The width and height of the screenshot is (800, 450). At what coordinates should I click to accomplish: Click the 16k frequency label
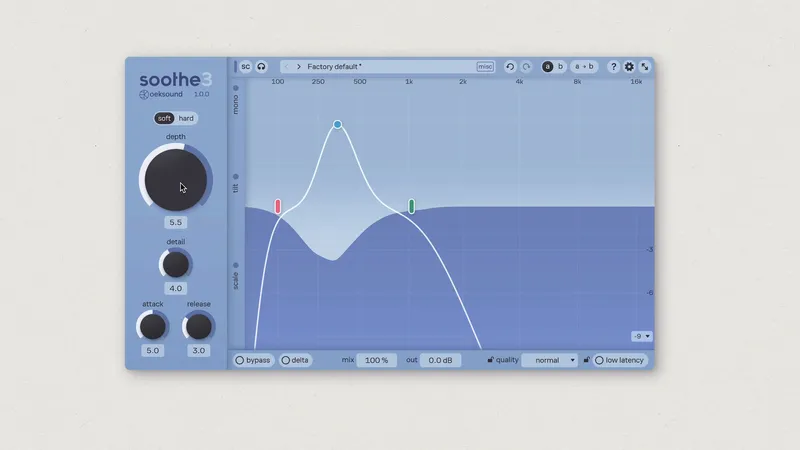click(x=636, y=82)
